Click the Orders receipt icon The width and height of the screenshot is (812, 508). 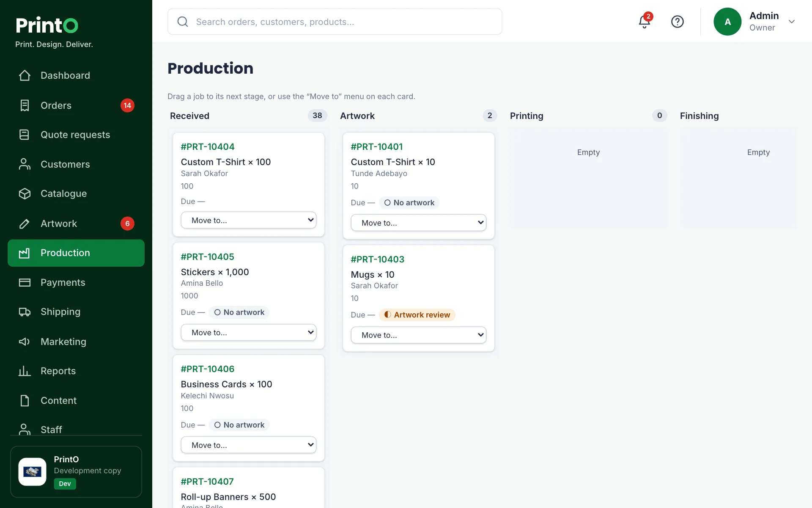pos(25,105)
